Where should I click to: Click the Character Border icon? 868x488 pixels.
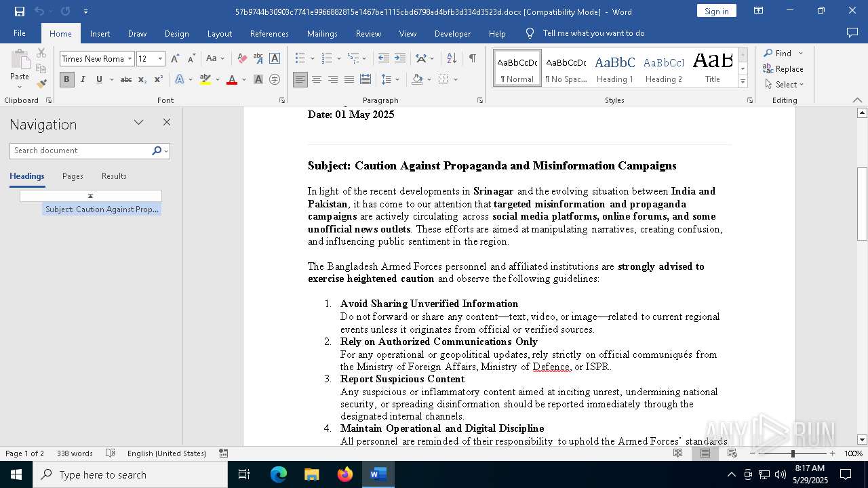pyautogui.click(x=275, y=59)
